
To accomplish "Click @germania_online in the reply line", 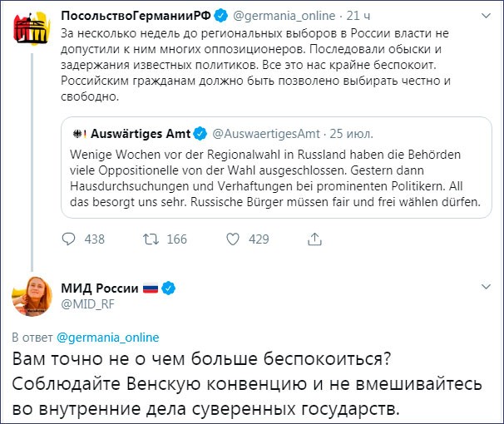I will pos(107,338).
